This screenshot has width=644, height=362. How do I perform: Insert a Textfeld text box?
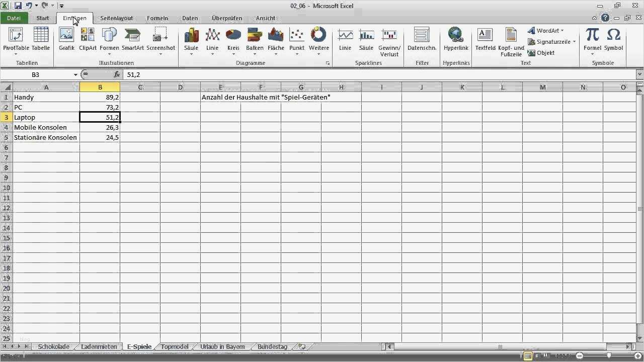485,40
